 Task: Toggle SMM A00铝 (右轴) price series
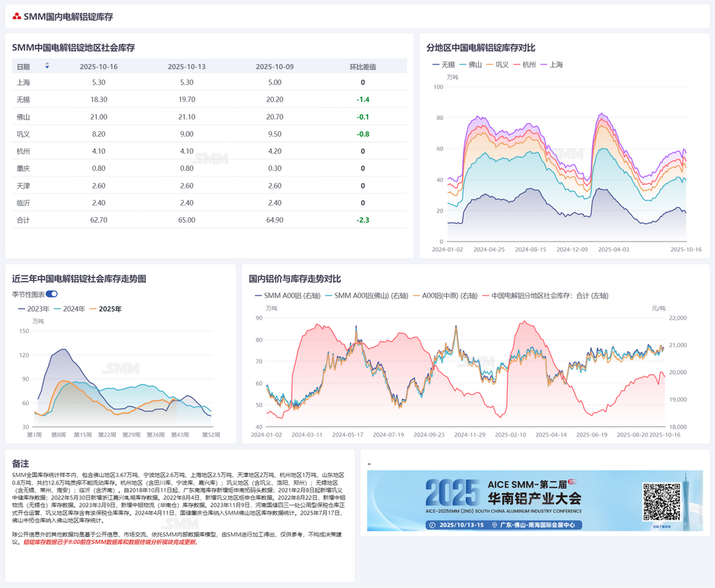click(x=283, y=296)
